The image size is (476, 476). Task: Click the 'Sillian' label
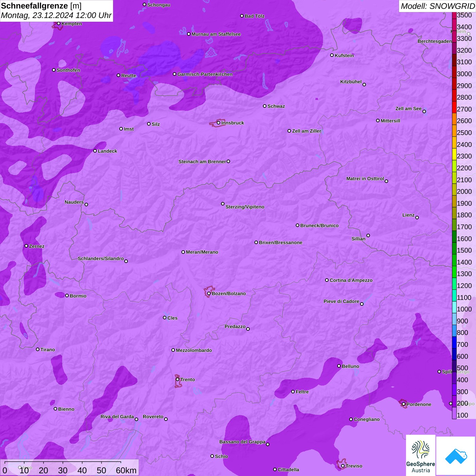point(358,239)
